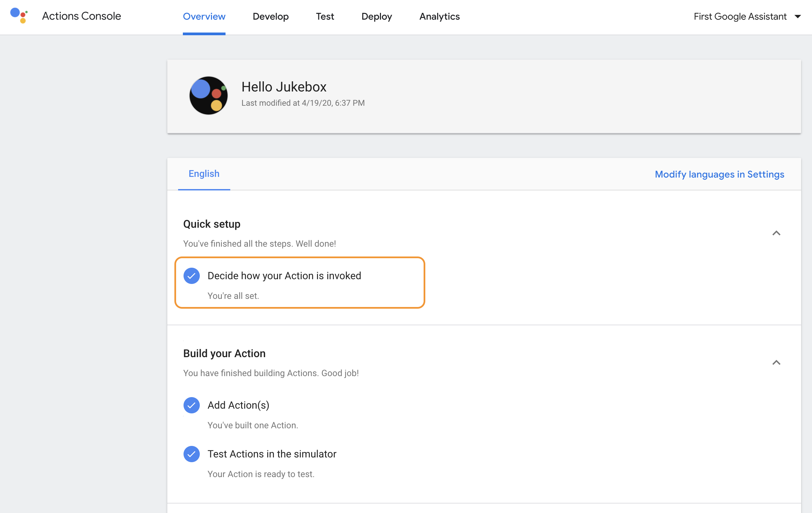Click the Hello Jukebox project avatar
This screenshot has height=513, width=812.
208,96
